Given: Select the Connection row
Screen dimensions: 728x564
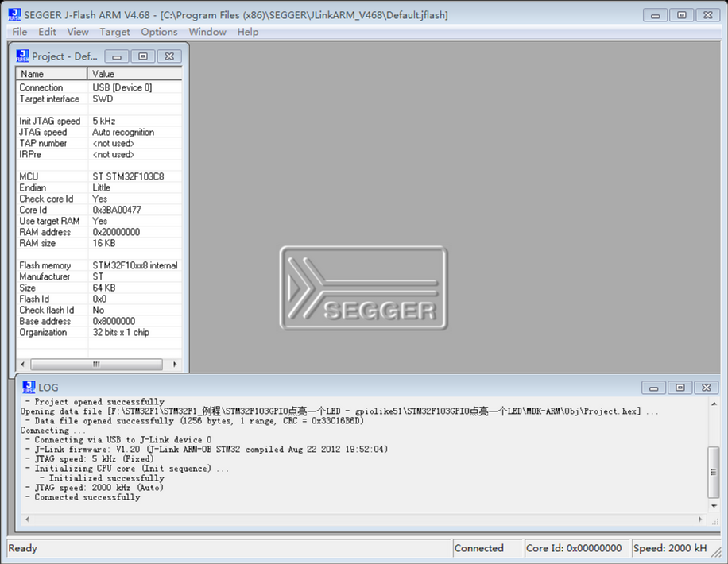Looking at the screenshot, I should pos(99,87).
